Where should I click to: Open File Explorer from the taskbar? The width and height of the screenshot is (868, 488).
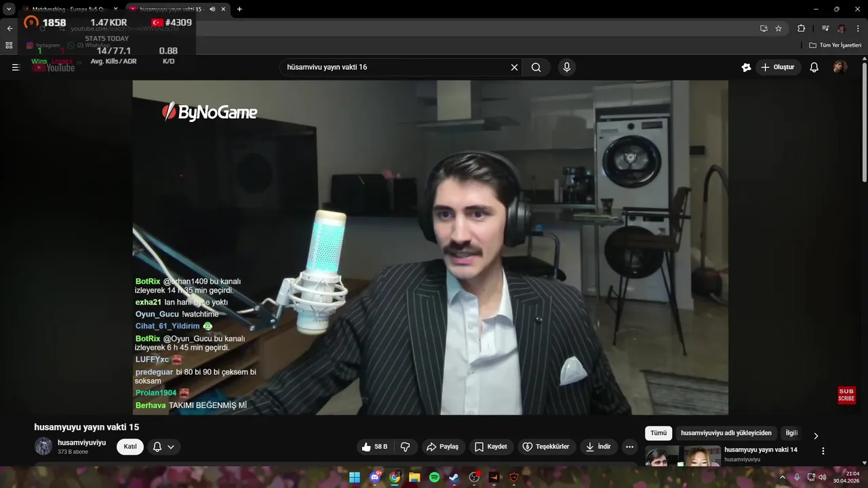(414, 477)
